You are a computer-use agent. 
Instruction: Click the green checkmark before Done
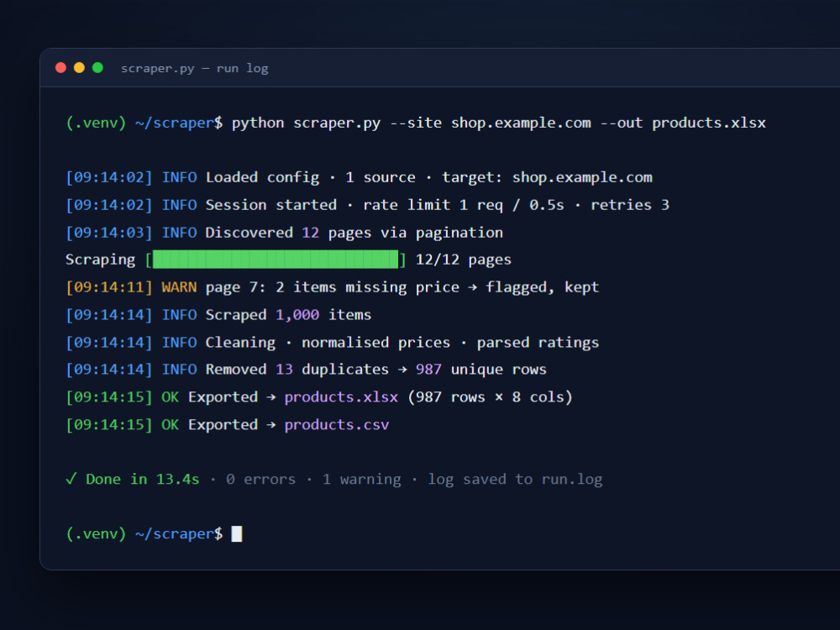tap(71, 479)
